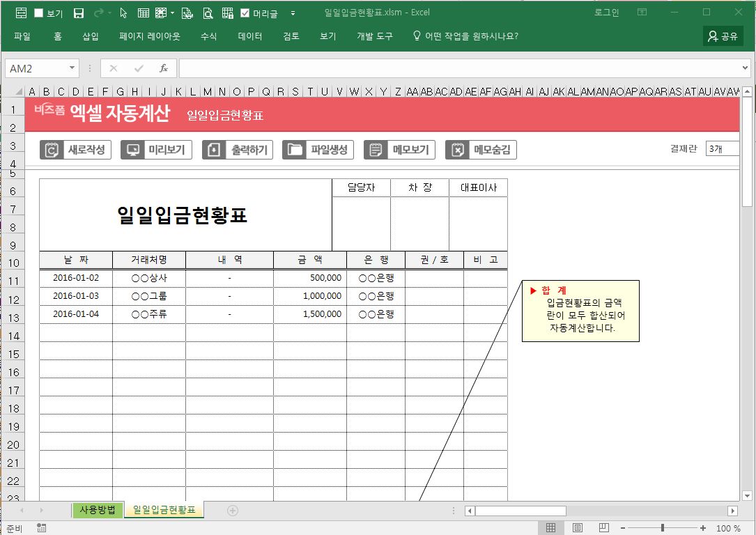The width and height of the screenshot is (756, 535).
Task: Click the 출력하기 button
Action: pos(238,150)
